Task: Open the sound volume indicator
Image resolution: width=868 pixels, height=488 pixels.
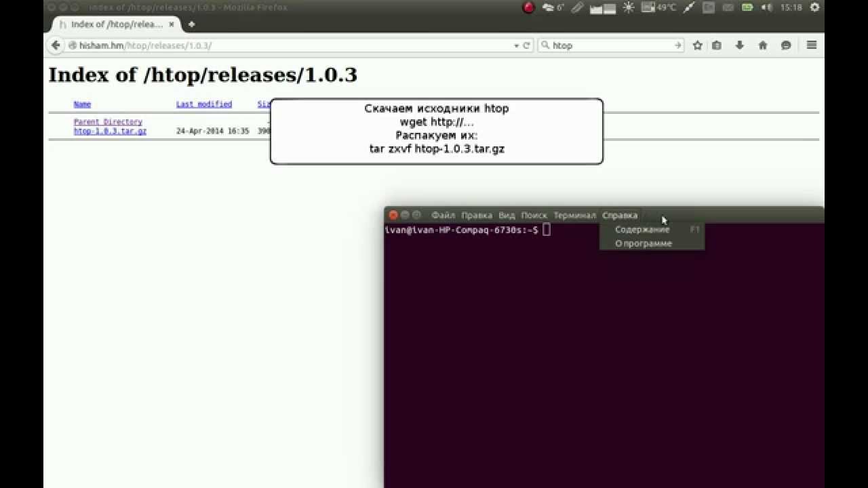Action: (767, 7)
